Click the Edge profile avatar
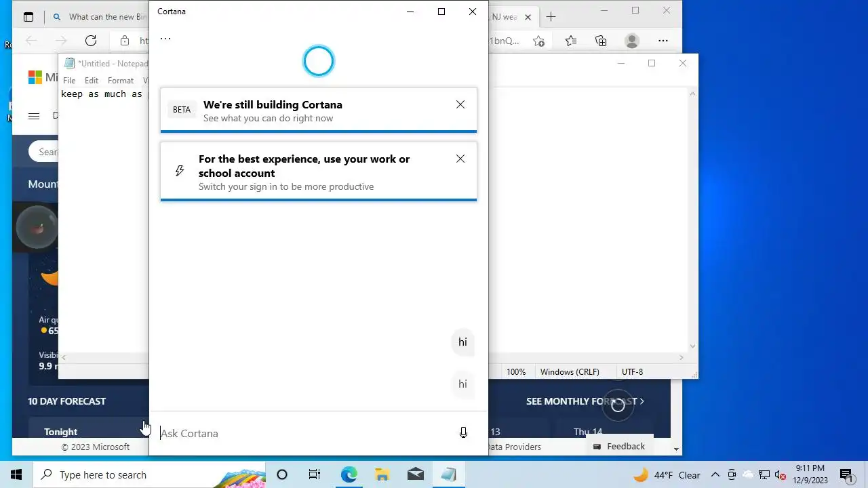The image size is (868, 488). [632, 41]
